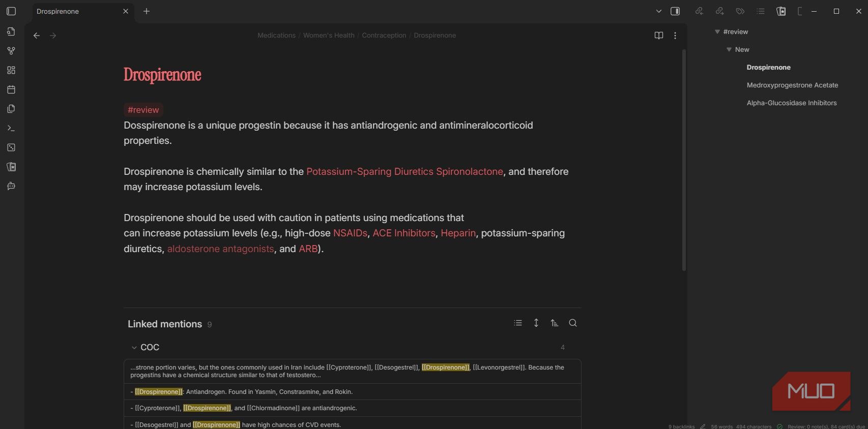Image resolution: width=868 pixels, height=429 pixels.
Task: Open today's daily note calendar icon
Action: point(11,89)
